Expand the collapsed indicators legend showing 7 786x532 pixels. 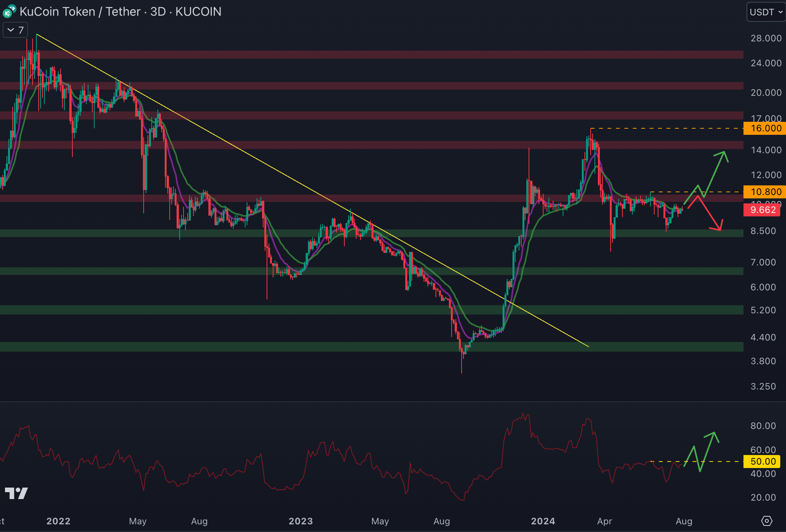click(x=15, y=30)
